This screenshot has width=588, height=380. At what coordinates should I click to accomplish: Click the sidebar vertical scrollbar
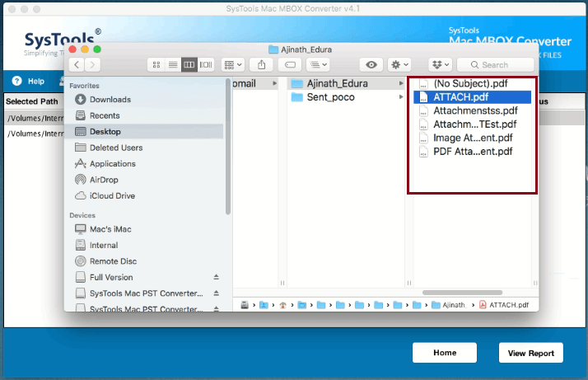(227, 147)
